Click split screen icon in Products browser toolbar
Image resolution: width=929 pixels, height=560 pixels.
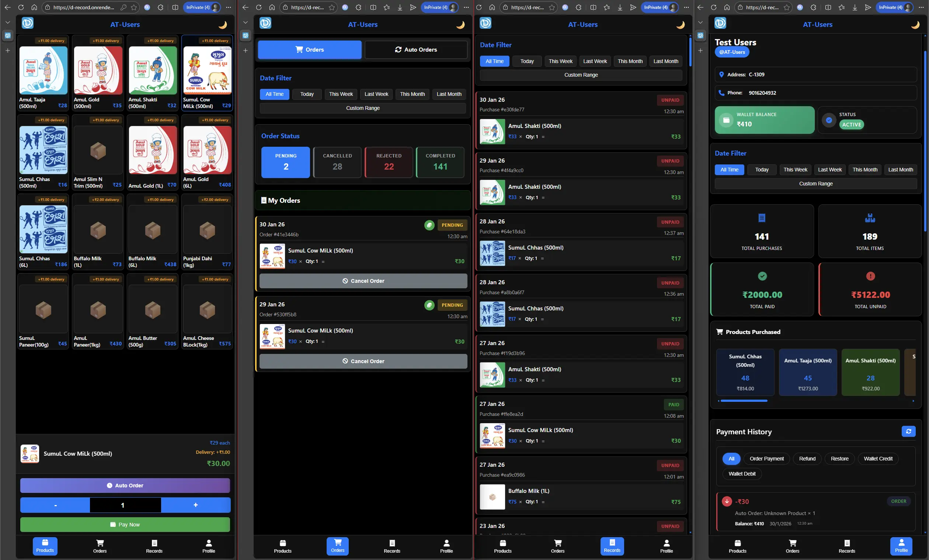tap(175, 7)
